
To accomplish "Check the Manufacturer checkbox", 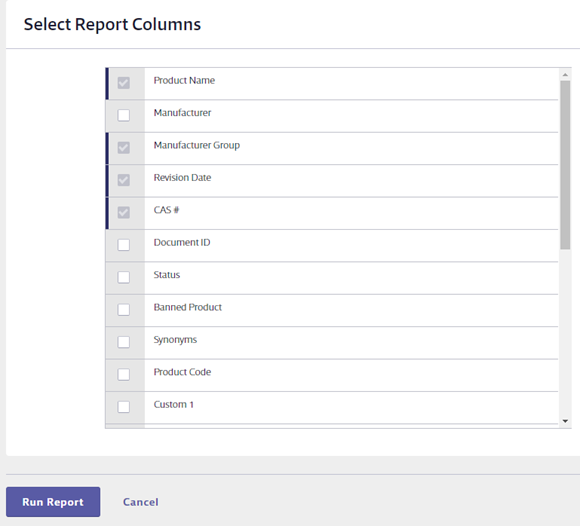I will [124, 115].
